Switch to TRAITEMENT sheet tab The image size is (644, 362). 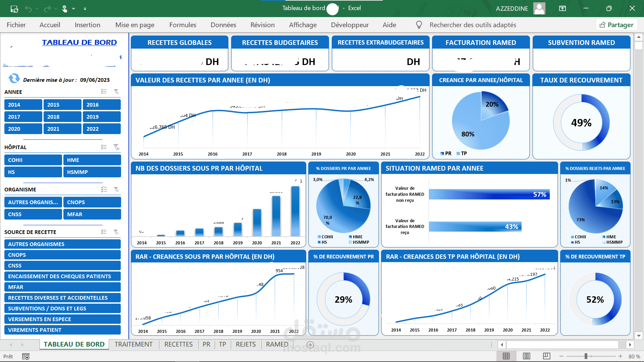coord(133,344)
